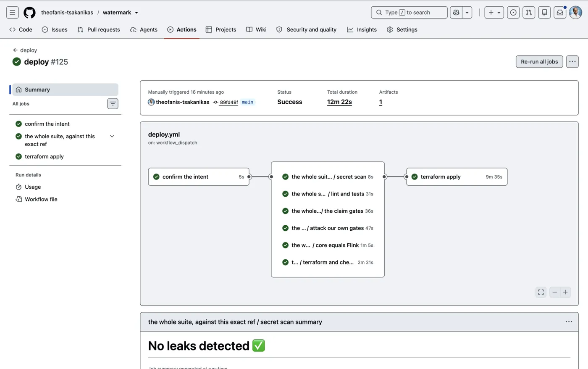The width and height of the screenshot is (588, 369).
Task: Expand the whole suite job chevron
Action: click(x=112, y=136)
